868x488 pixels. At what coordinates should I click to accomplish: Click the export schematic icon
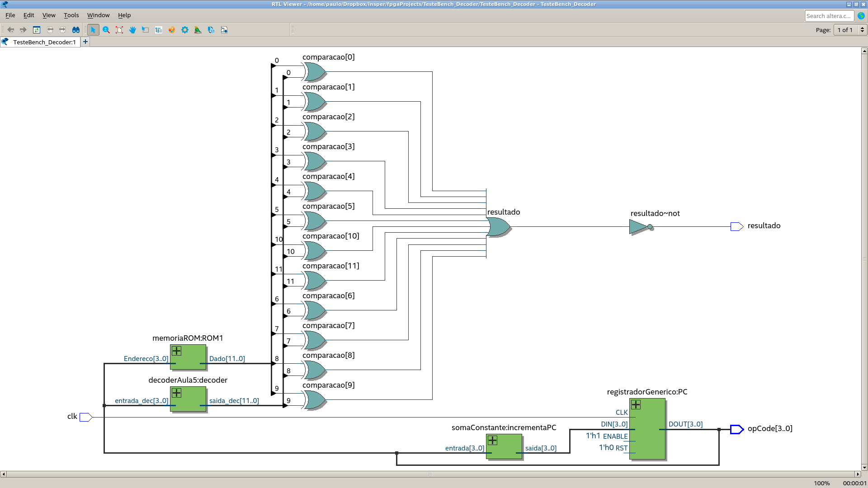(x=211, y=30)
